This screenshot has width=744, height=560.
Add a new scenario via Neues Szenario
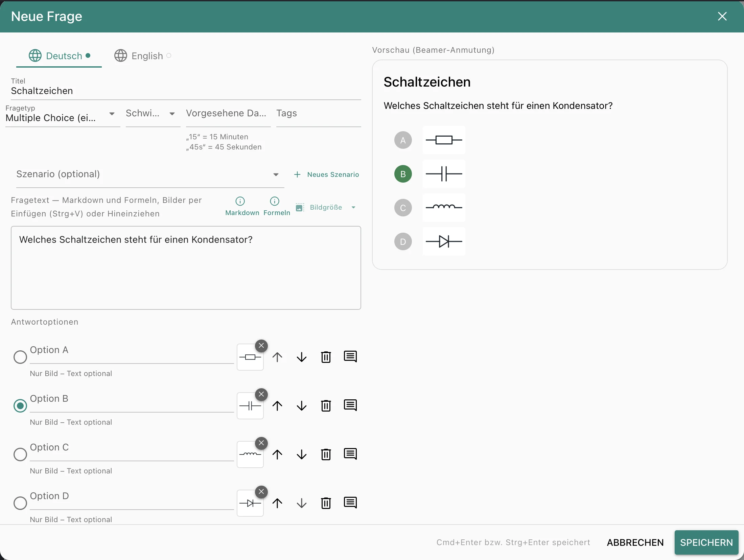pos(327,174)
